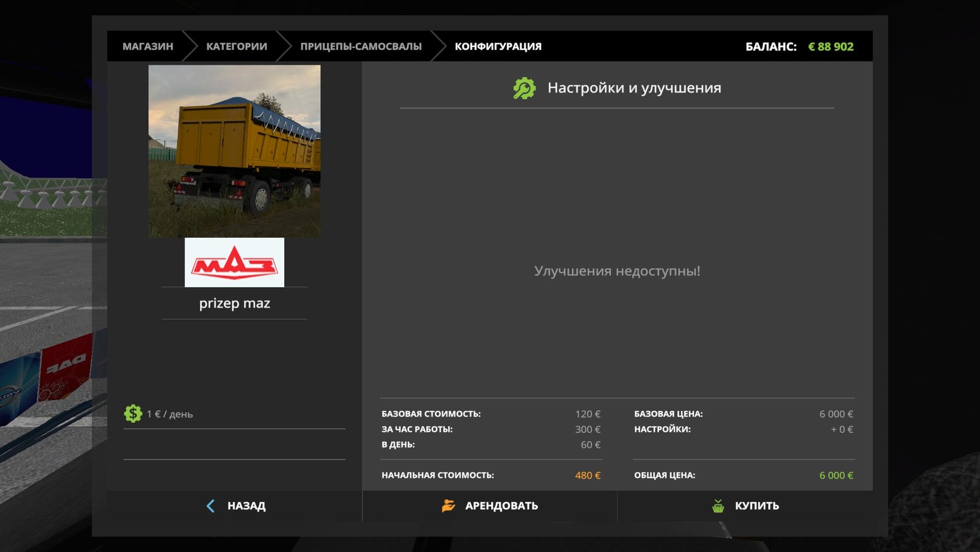Screen dimensions: 980x552
Task: Click the green dollar daily upkeep icon
Action: (x=133, y=414)
